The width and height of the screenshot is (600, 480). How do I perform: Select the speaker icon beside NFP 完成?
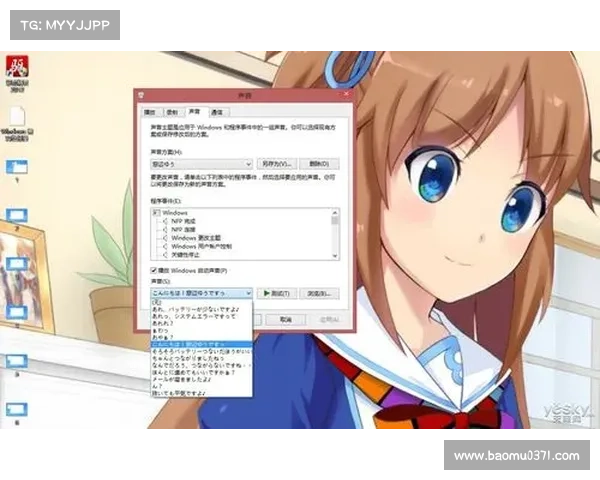(x=164, y=221)
